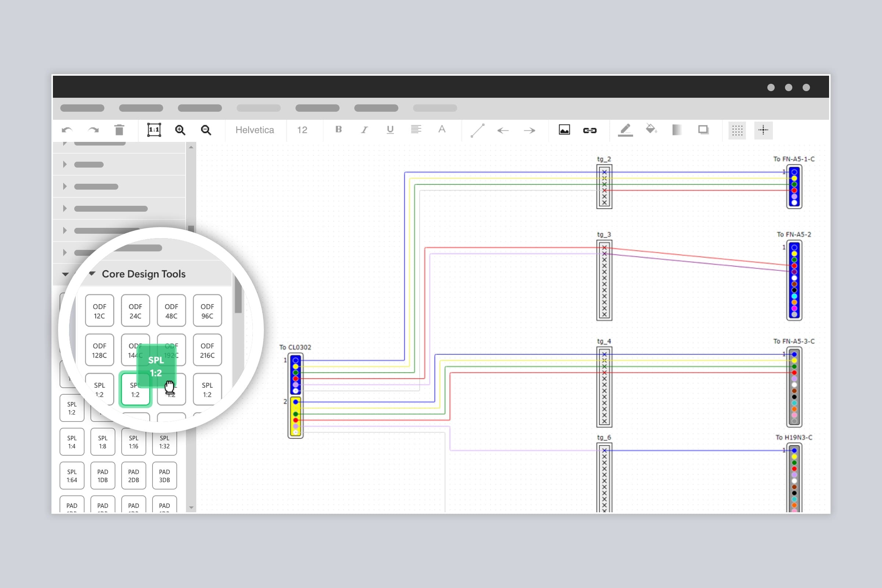The height and width of the screenshot is (588, 882).
Task: Pick the SPL 1:16 splitter shape
Action: click(133, 442)
